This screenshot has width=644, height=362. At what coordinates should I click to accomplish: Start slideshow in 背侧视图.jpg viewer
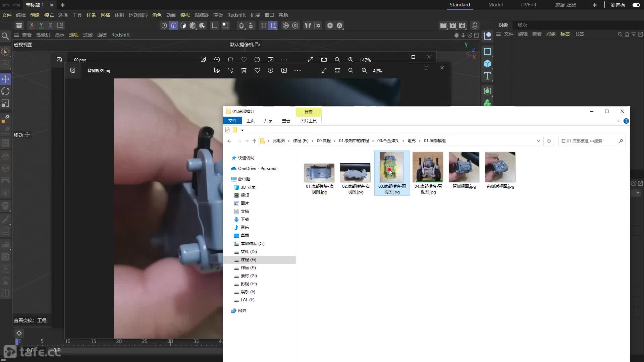[x=284, y=70]
